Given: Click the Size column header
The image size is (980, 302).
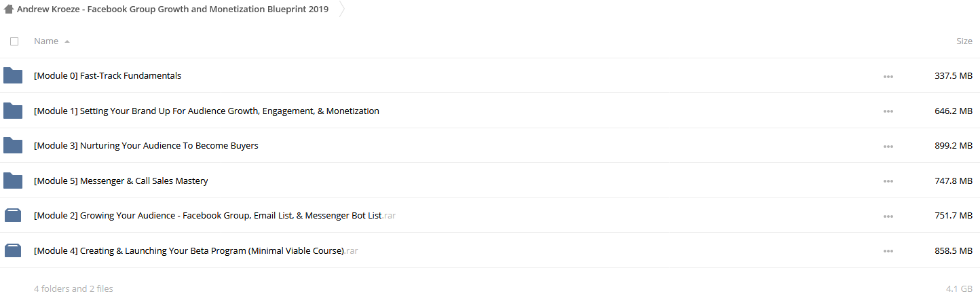Looking at the screenshot, I should [964, 41].
